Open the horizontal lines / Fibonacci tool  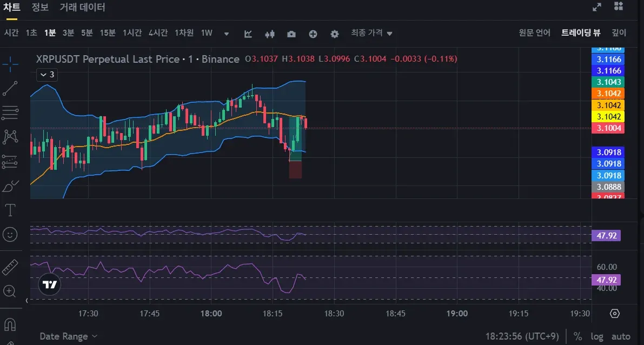coord(10,112)
